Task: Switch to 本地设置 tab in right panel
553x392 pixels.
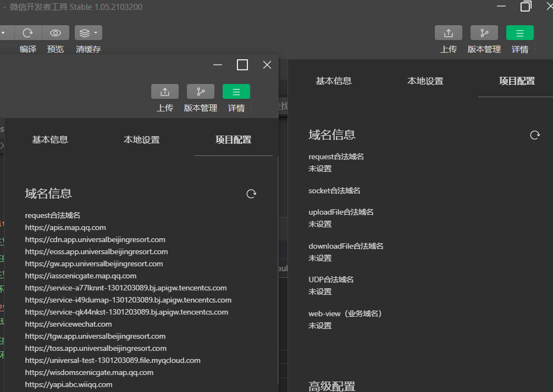Action: coord(425,81)
